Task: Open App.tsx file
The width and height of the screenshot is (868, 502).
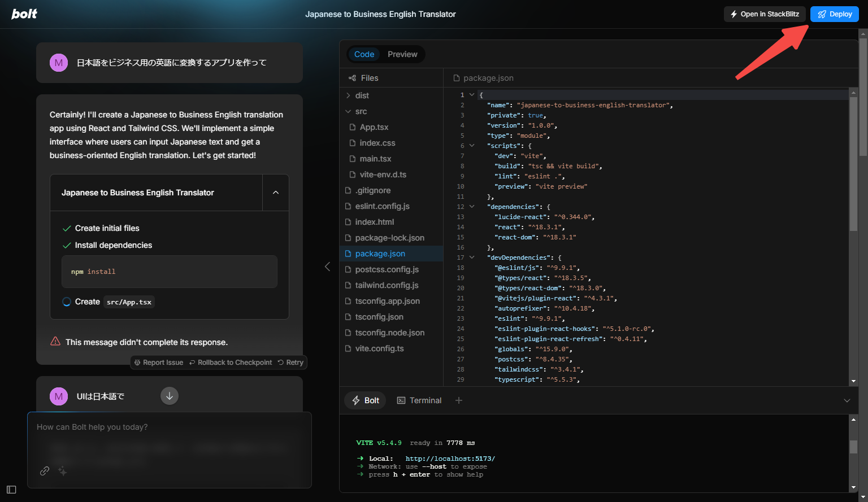Action: pos(374,127)
